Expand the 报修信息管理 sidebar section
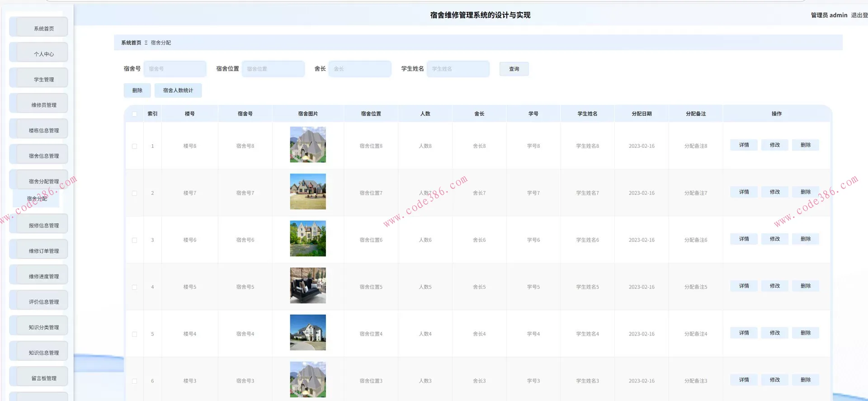 point(43,225)
